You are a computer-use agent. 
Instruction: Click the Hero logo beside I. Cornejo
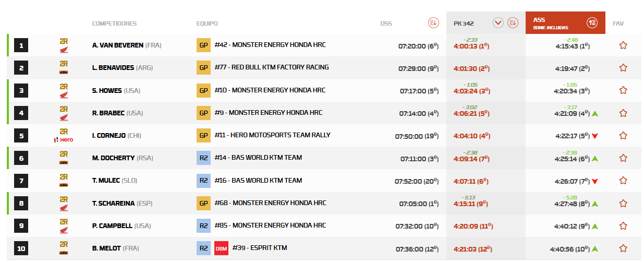(64, 139)
